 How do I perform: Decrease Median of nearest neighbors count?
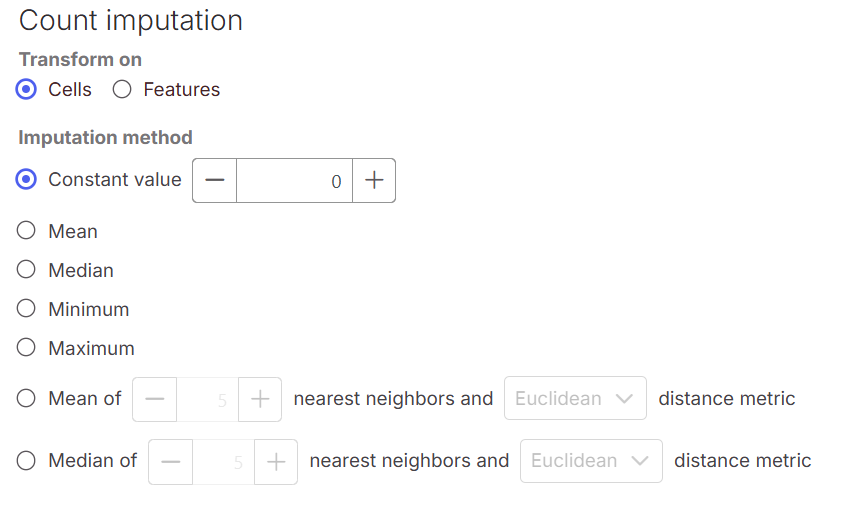click(x=170, y=461)
